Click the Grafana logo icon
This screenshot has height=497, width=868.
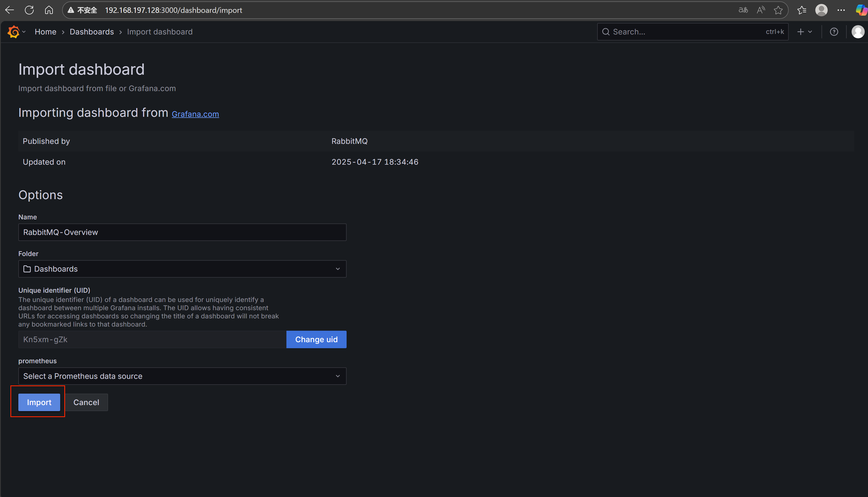click(14, 32)
